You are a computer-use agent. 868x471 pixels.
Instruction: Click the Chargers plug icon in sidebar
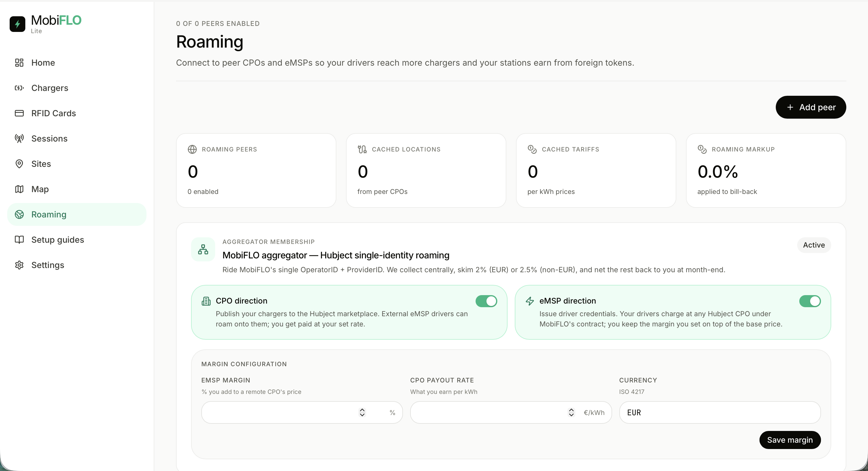pyautogui.click(x=19, y=88)
